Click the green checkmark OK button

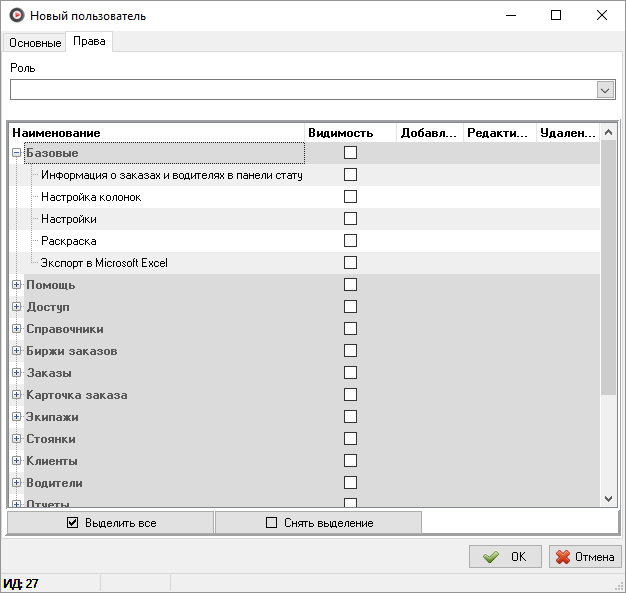505,557
